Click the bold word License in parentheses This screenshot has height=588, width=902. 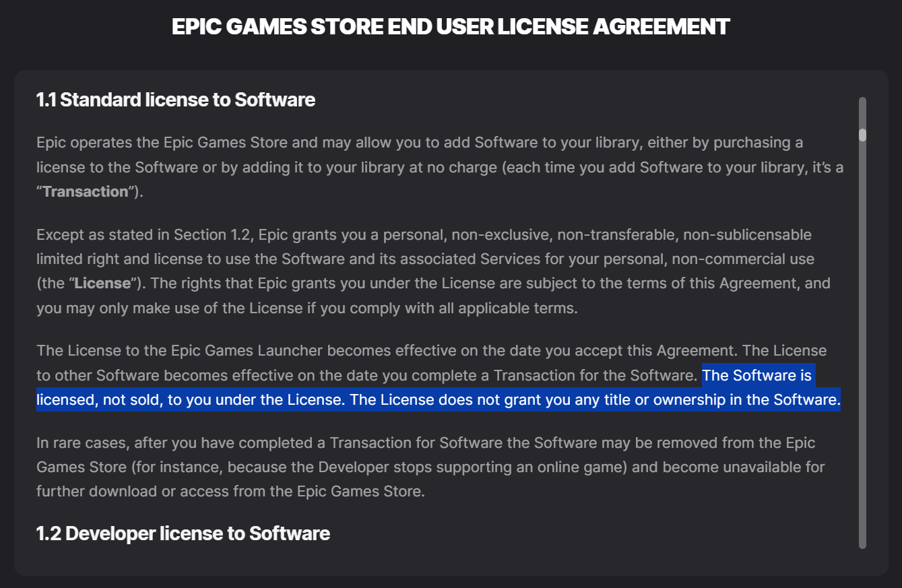pyautogui.click(x=102, y=284)
